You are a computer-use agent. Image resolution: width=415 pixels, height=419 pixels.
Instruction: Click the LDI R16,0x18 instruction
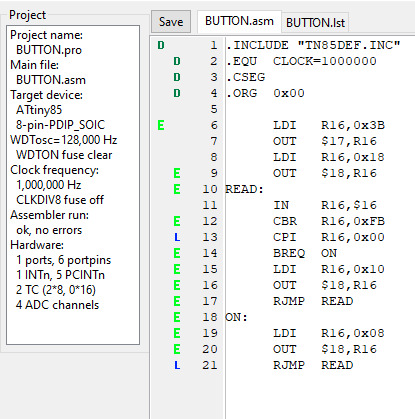(329, 157)
